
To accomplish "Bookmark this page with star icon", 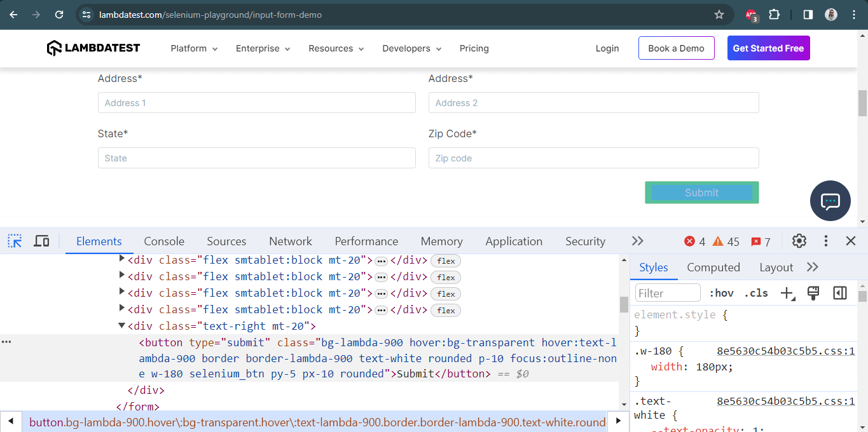I will [719, 15].
